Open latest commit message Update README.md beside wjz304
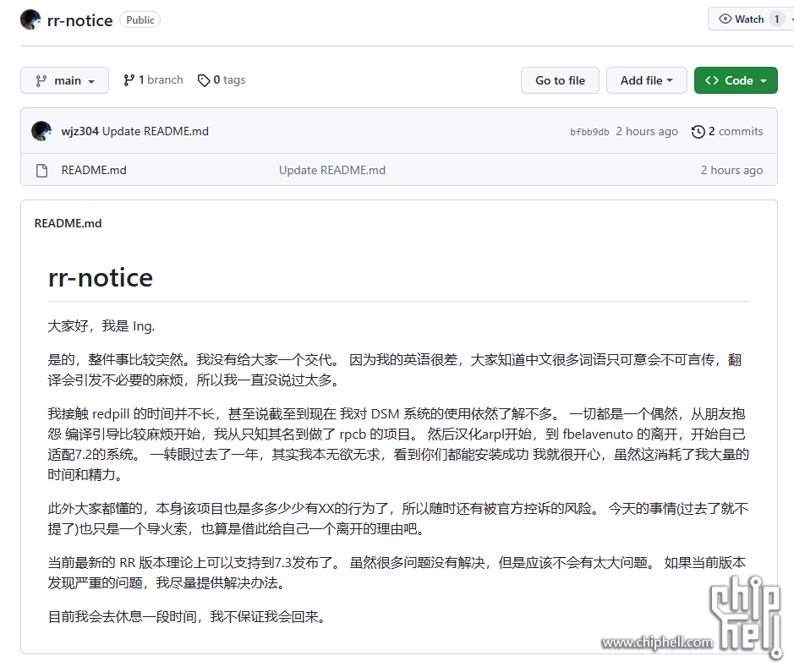794x672 pixels. 156,132
